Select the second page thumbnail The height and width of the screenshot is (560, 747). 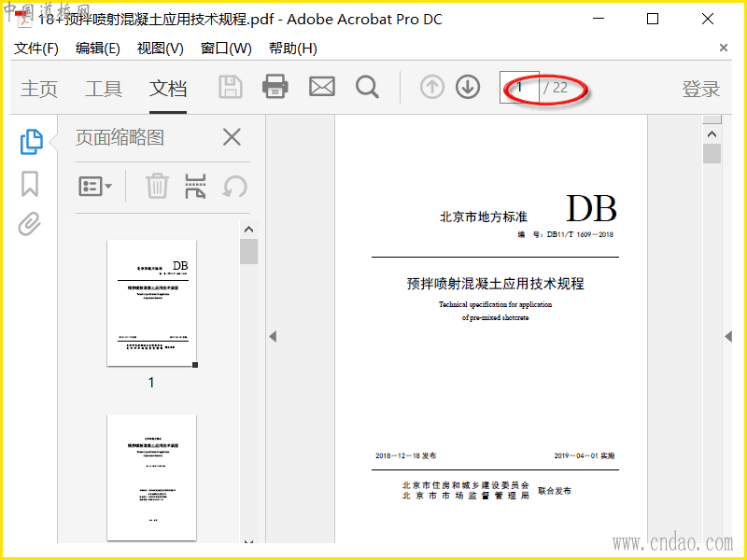pyautogui.click(x=152, y=478)
